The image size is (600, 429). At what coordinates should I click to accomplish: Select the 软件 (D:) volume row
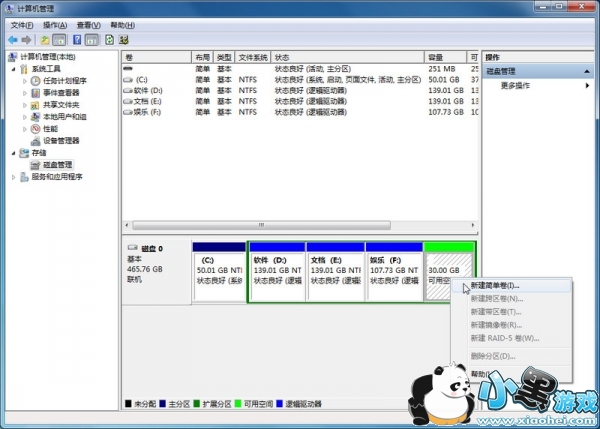click(x=300, y=91)
